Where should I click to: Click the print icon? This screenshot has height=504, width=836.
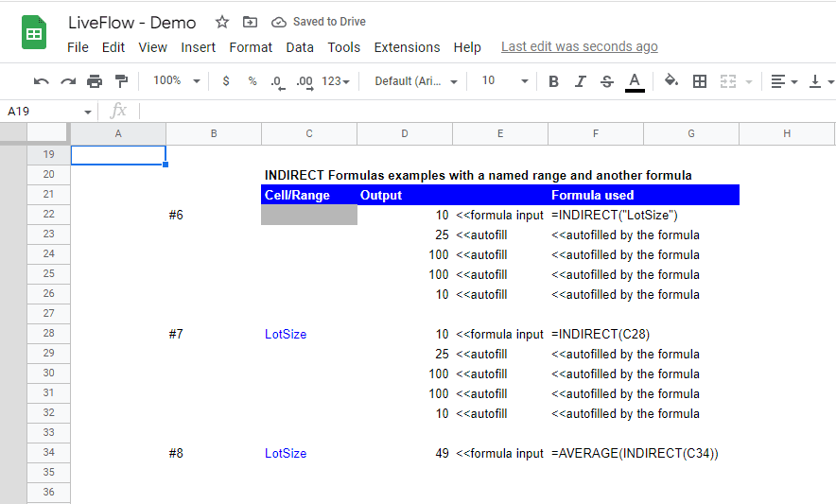pyautogui.click(x=95, y=81)
